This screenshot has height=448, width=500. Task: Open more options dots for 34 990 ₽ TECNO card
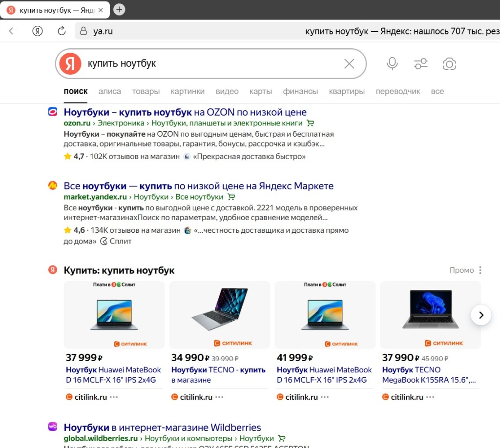(x=219, y=397)
